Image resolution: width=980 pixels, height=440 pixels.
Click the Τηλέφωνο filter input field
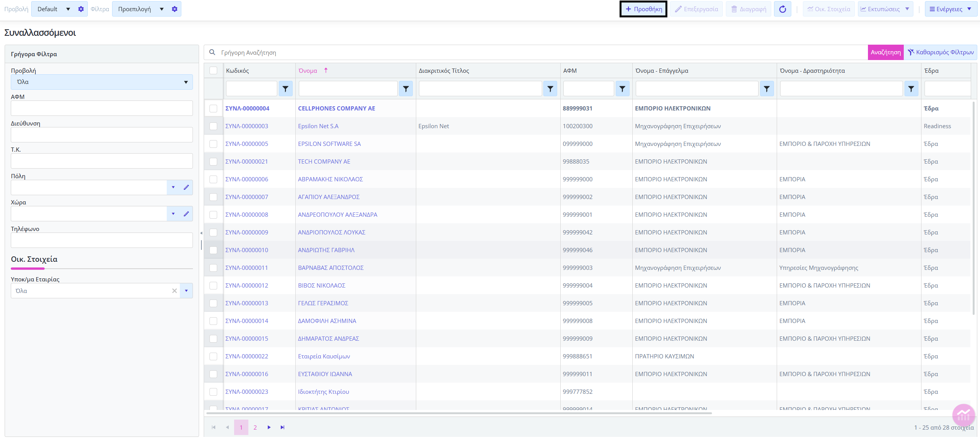(102, 240)
